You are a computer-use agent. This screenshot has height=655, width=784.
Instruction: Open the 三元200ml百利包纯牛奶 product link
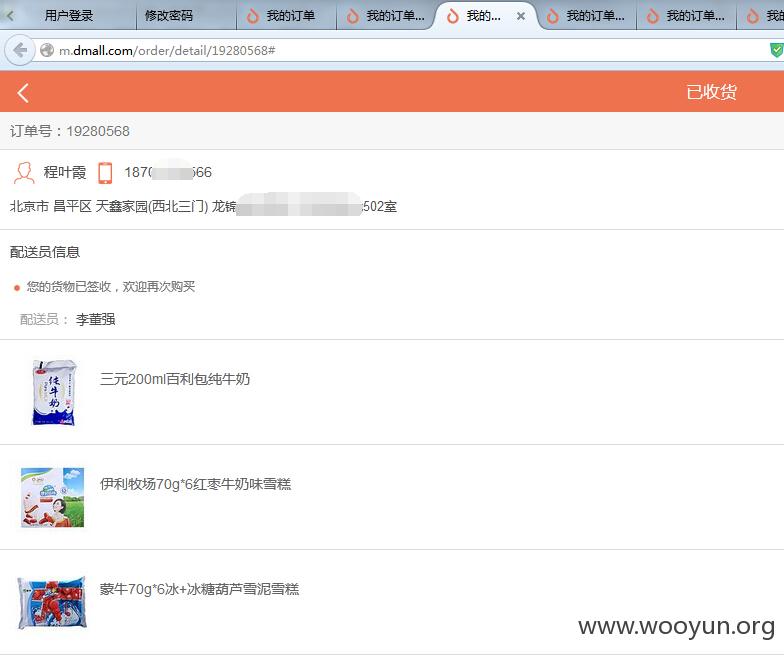pos(175,379)
